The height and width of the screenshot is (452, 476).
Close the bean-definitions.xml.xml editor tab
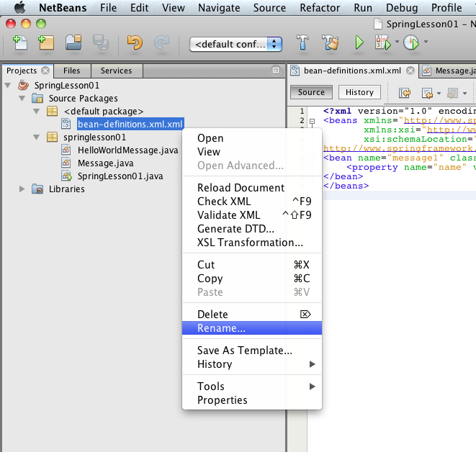(410, 71)
